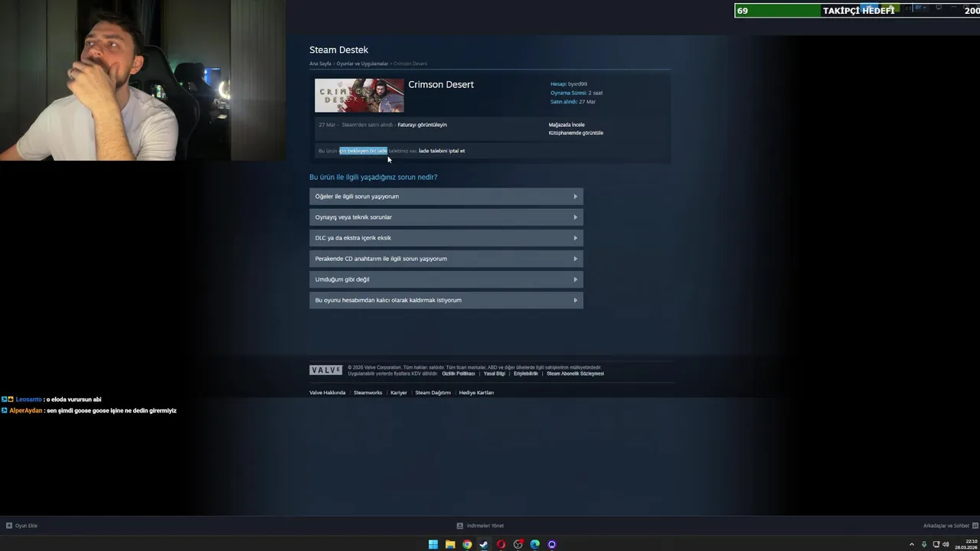Click the 'Oynama Süresi: 2 saat' text

[577, 93]
